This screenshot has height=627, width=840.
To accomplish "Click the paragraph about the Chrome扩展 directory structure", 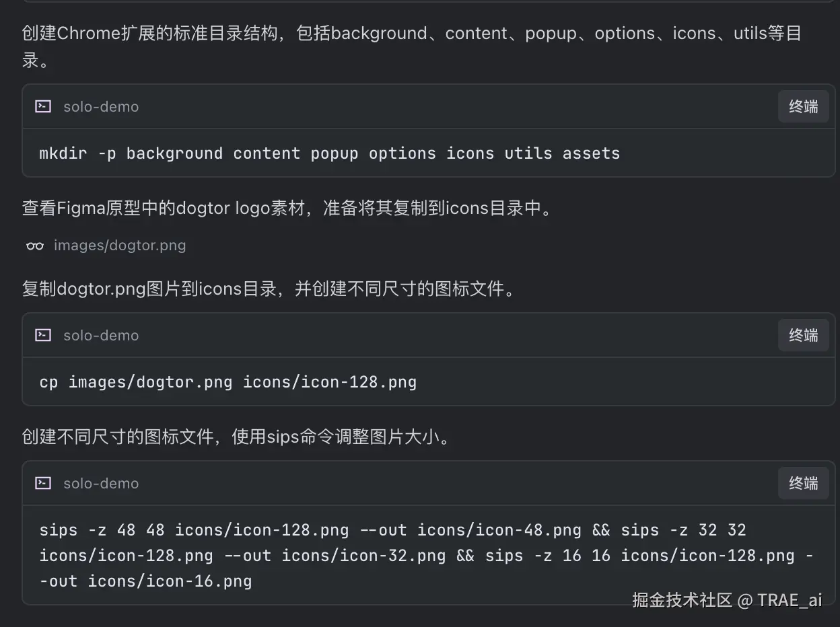I will tap(411, 34).
